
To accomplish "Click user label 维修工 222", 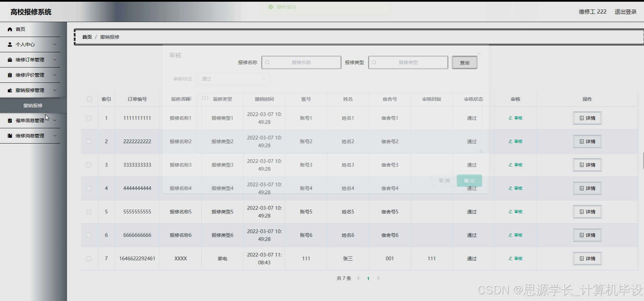I will 593,12.
